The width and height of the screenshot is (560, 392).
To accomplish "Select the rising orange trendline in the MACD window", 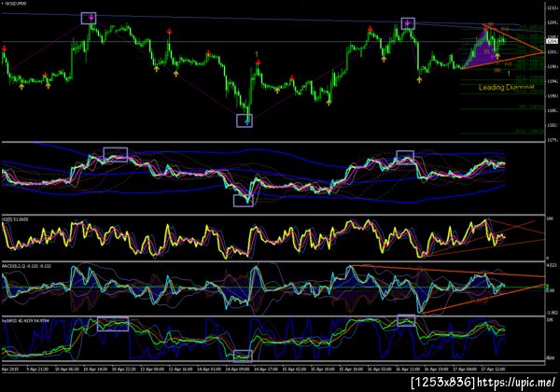I will (x=483, y=300).
